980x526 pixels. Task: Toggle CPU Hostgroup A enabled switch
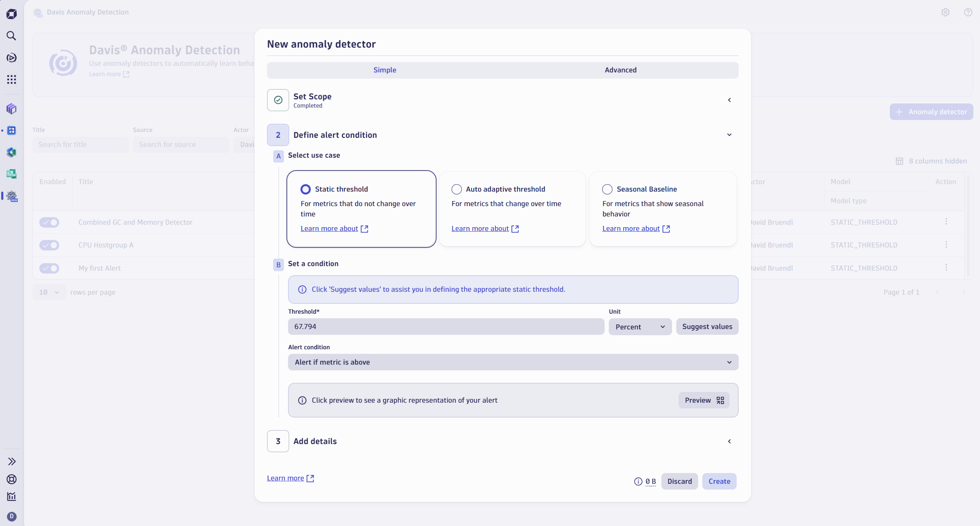point(49,245)
